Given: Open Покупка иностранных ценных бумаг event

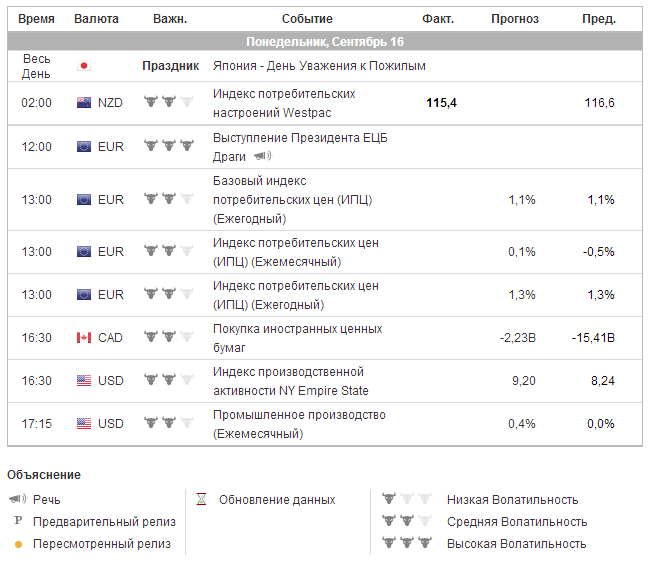Looking at the screenshot, I should click(297, 338).
